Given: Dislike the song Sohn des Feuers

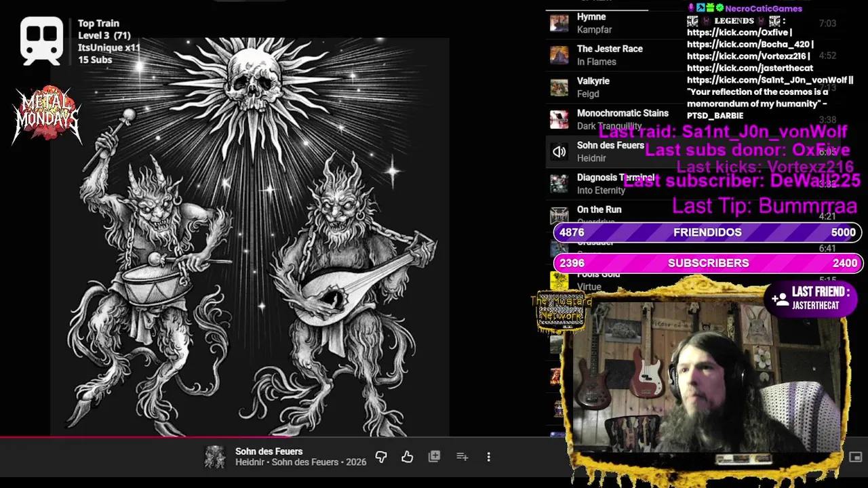Looking at the screenshot, I should click(381, 457).
